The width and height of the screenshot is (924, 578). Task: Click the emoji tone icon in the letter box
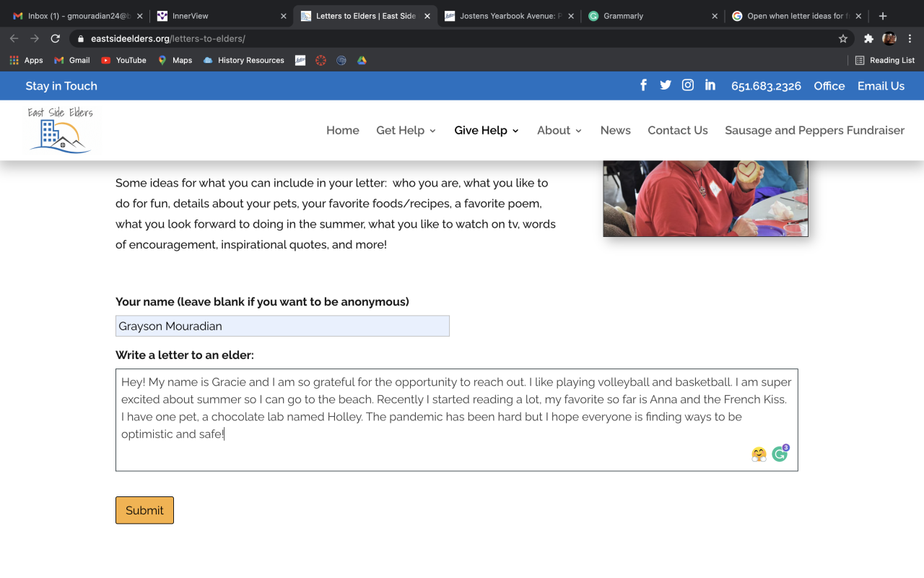759,454
